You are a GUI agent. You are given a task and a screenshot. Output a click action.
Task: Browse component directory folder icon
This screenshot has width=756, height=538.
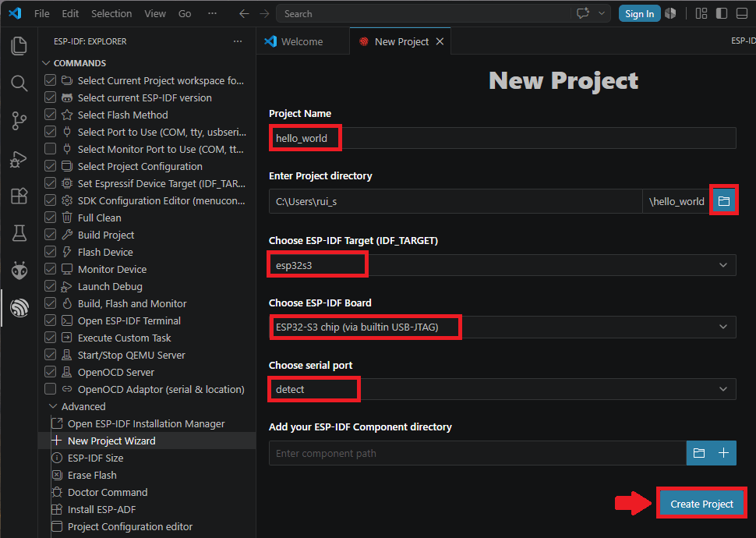tap(698, 452)
